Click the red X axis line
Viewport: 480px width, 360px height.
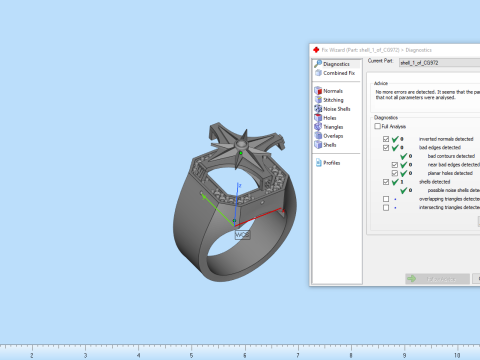tap(258, 217)
